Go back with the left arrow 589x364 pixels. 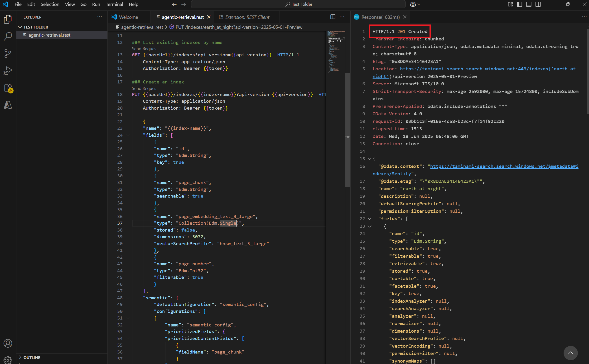point(174,4)
